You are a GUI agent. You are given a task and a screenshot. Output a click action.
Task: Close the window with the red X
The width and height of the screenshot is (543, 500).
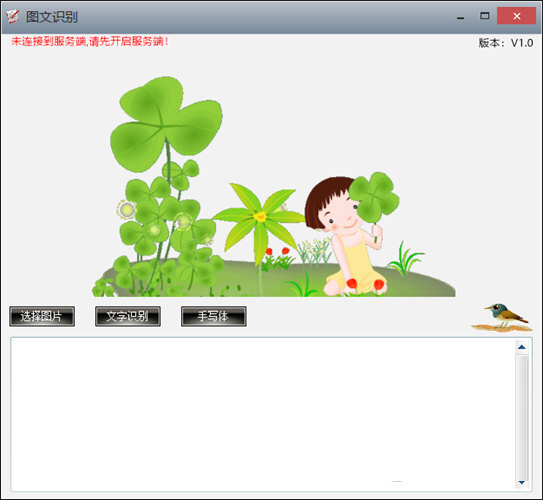click(x=516, y=16)
